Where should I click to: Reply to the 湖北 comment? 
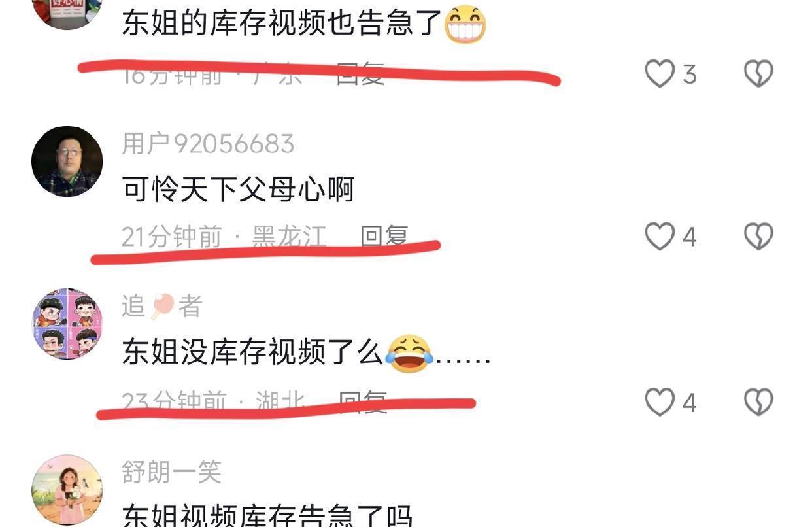pos(363,401)
